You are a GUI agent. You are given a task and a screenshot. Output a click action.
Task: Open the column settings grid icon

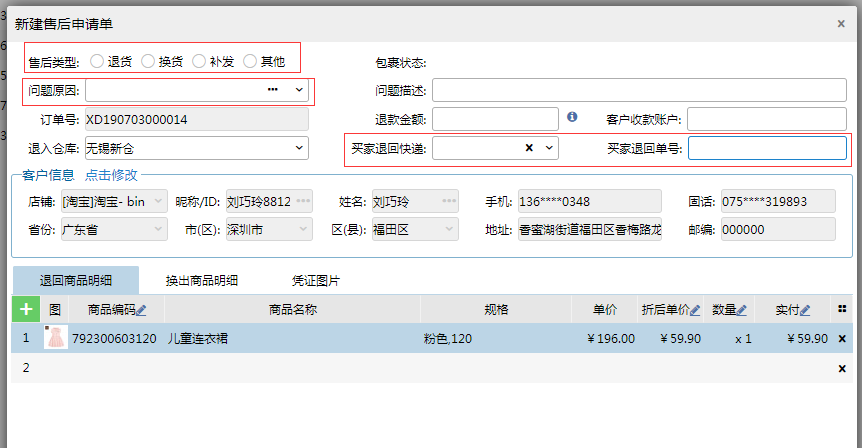[842, 309]
